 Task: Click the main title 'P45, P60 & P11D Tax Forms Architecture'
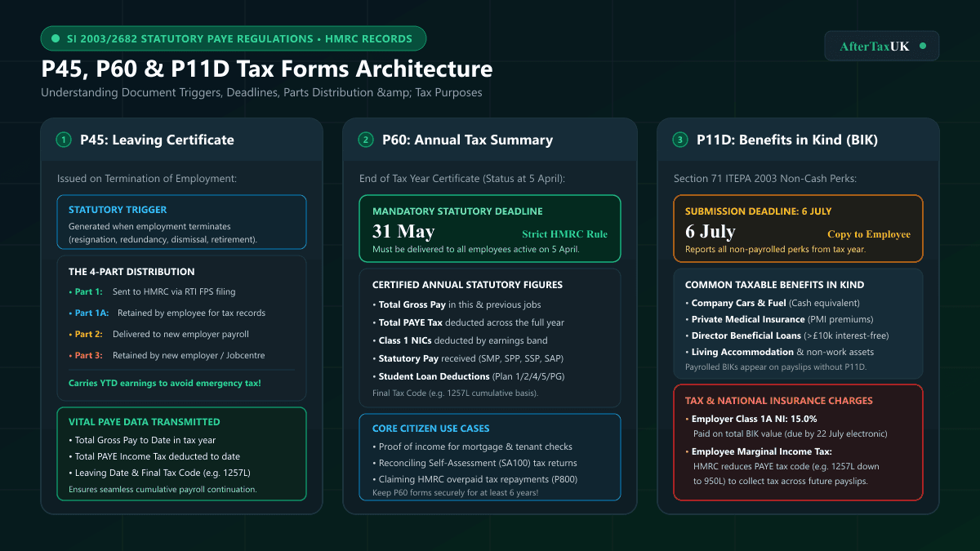coord(267,69)
